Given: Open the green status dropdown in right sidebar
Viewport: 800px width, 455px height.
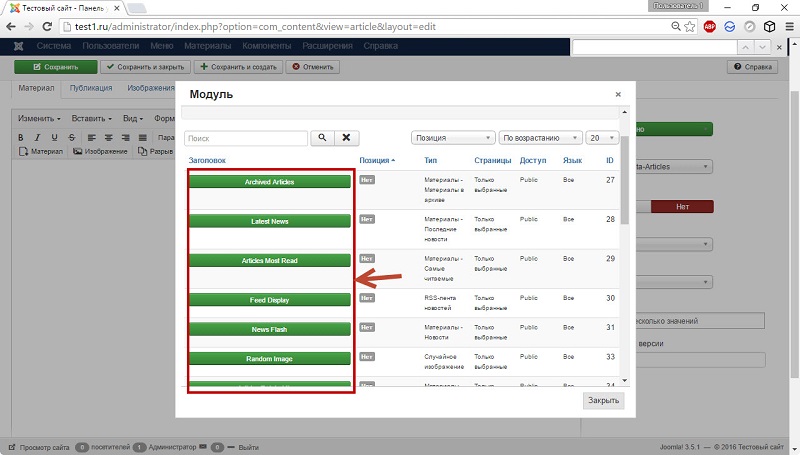Looking at the screenshot, I should tap(674, 129).
